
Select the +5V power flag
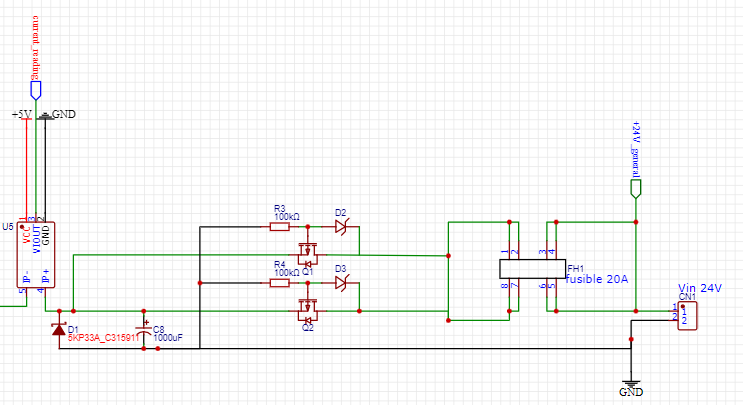click(x=22, y=115)
